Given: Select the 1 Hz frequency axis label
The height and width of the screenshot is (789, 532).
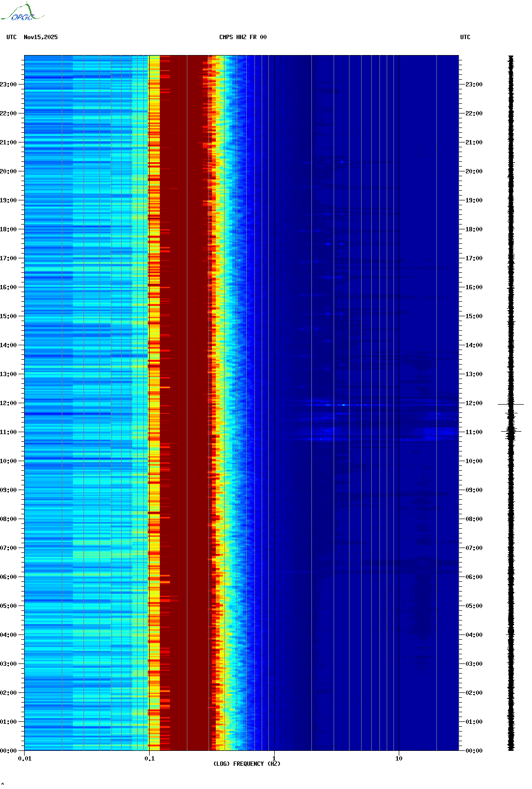Looking at the screenshot, I should pyautogui.click(x=274, y=759).
